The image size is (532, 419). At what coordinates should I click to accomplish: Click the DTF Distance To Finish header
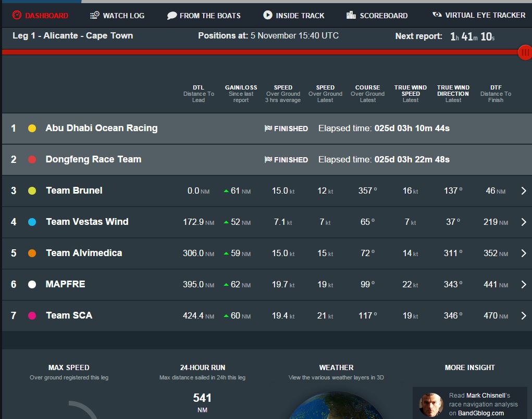coord(496,94)
